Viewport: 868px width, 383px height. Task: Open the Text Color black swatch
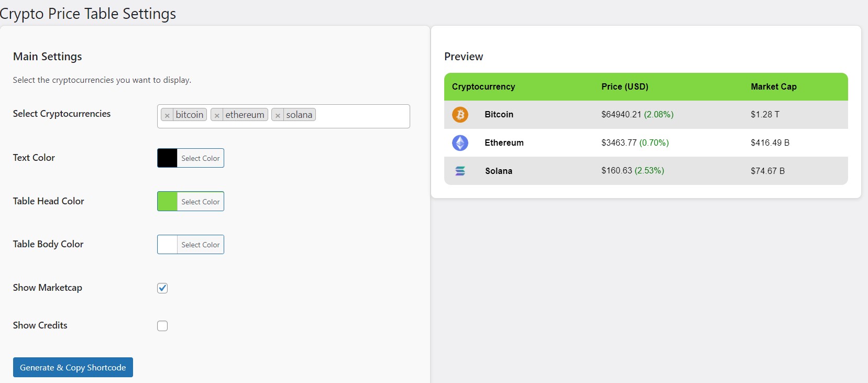click(168, 158)
